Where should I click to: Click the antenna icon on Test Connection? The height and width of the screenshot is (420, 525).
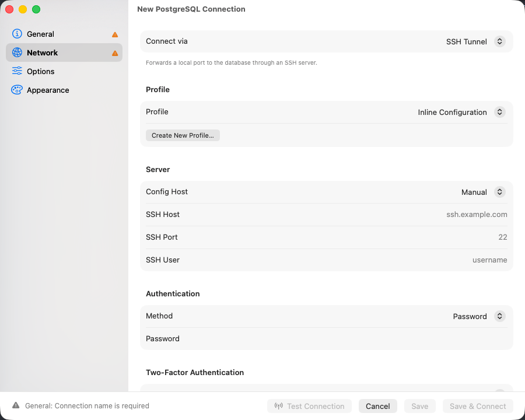[279, 406]
